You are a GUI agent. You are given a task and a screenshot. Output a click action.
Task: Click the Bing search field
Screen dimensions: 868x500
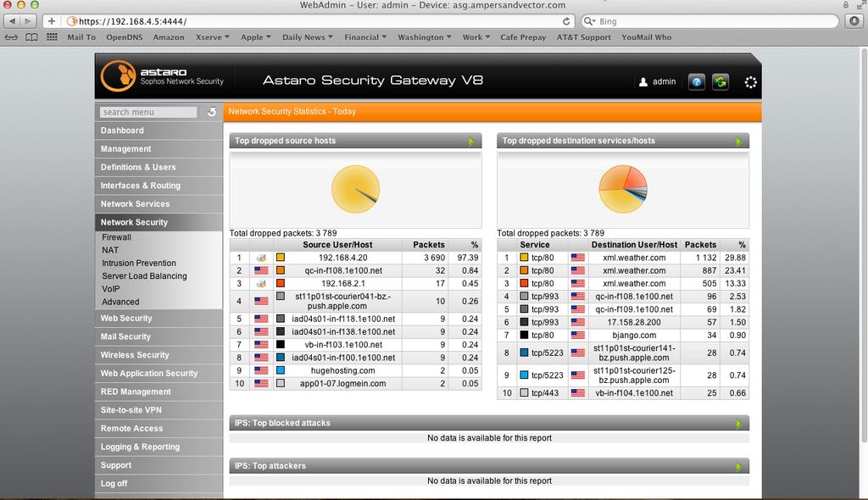[710, 21]
